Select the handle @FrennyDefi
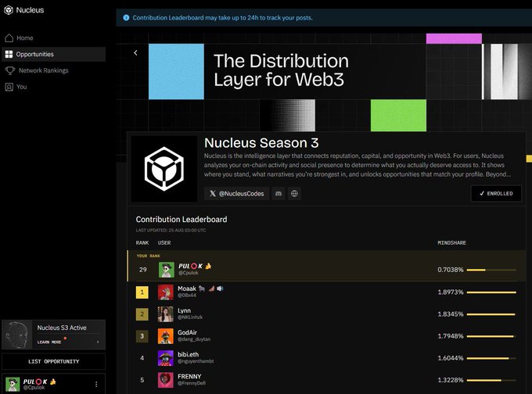Screen dimensions: 532x394 [192, 384]
